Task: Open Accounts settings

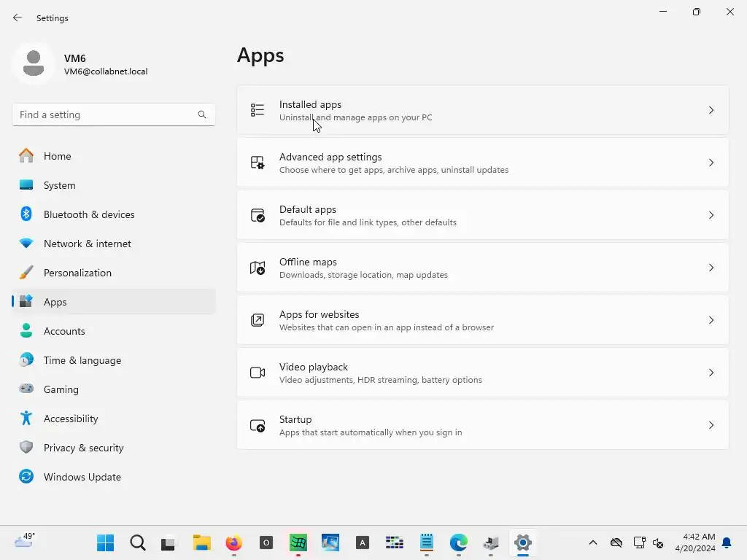Action: [113, 331]
